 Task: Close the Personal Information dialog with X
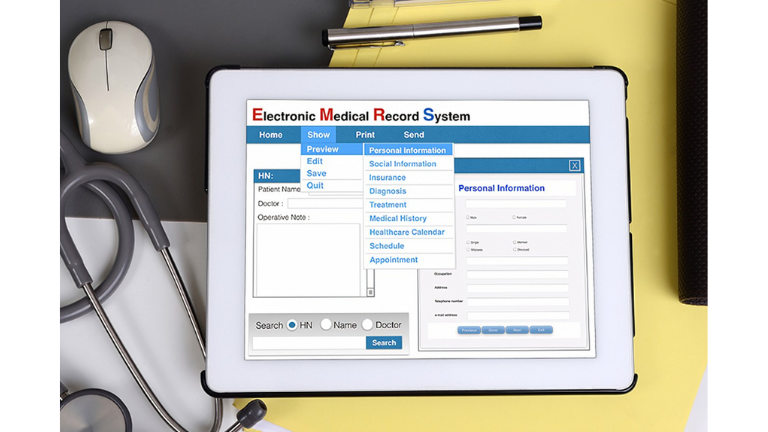574,166
